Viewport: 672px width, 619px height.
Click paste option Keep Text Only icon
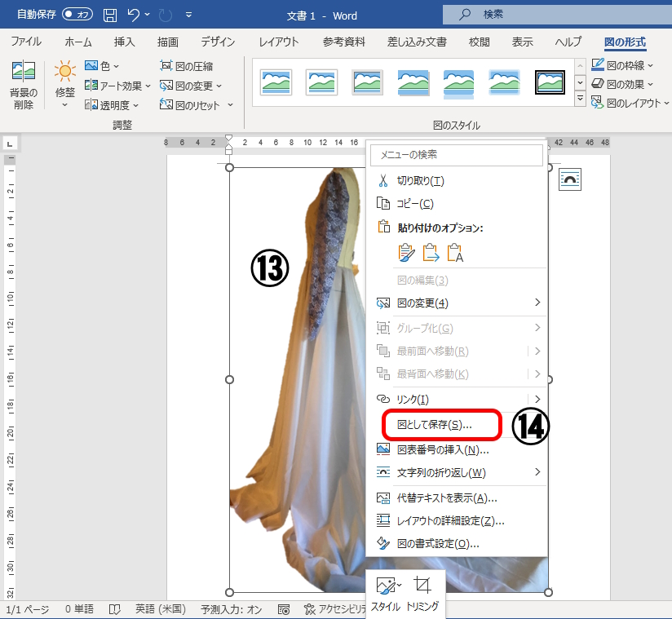pos(455,253)
